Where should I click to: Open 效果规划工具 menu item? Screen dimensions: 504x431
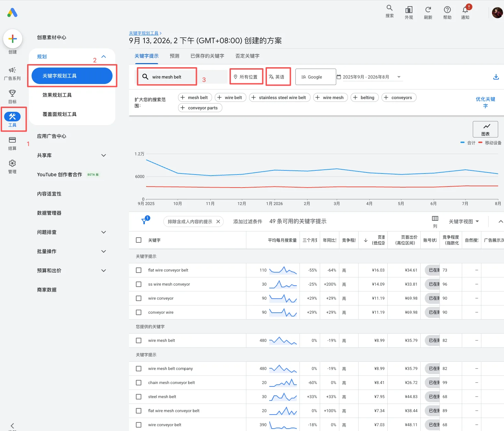point(57,95)
